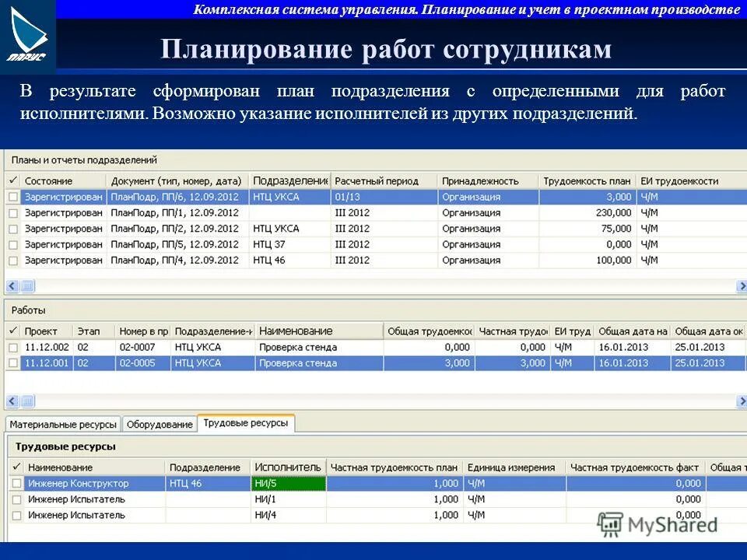The height and width of the screenshot is (560, 747).
Task: Switch to Материальные ресурсы tab
Action: coord(63,425)
